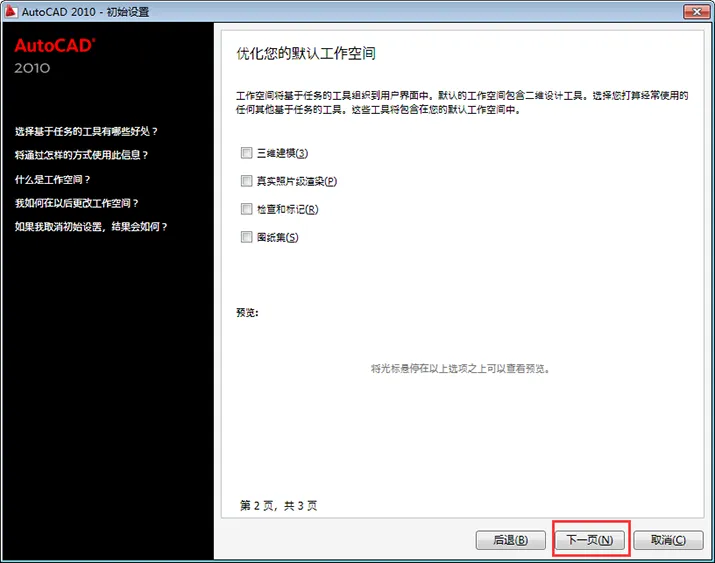Open help link 什么是工作空间？
The image size is (715, 563).
point(52,180)
